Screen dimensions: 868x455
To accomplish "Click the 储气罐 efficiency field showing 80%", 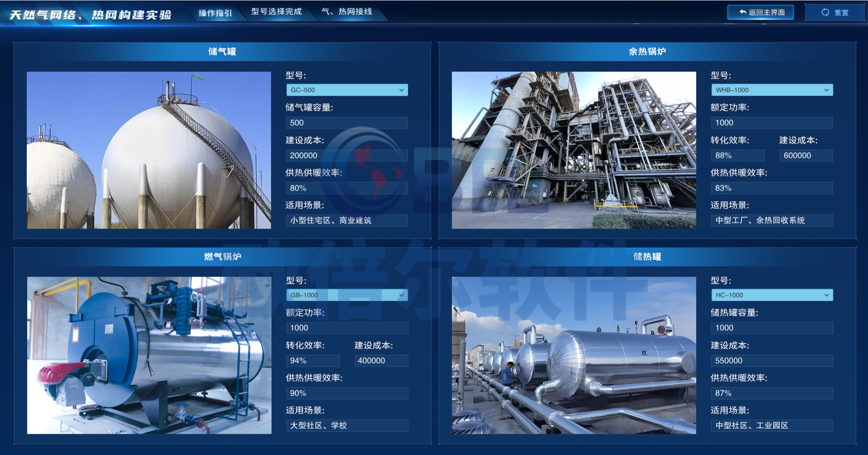I will click(x=347, y=188).
